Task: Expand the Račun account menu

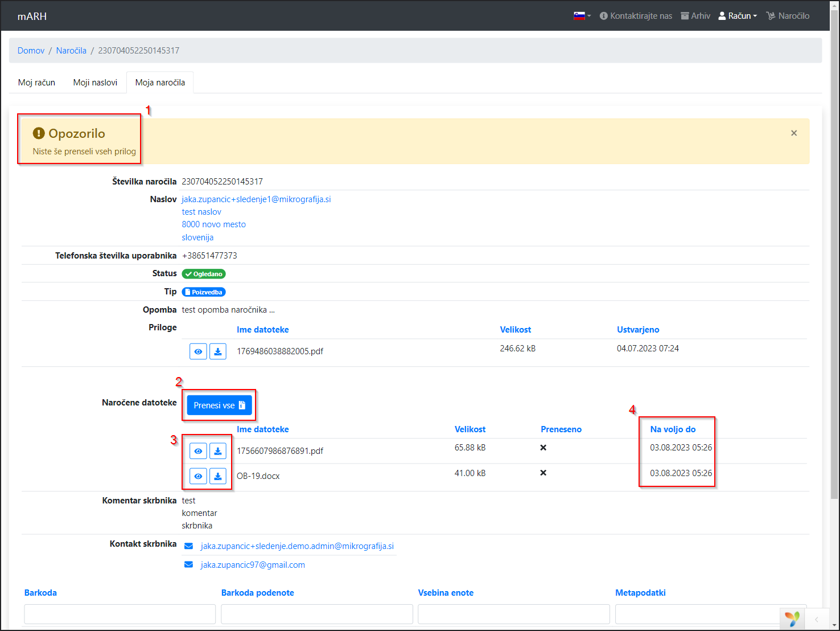Action: (x=738, y=16)
